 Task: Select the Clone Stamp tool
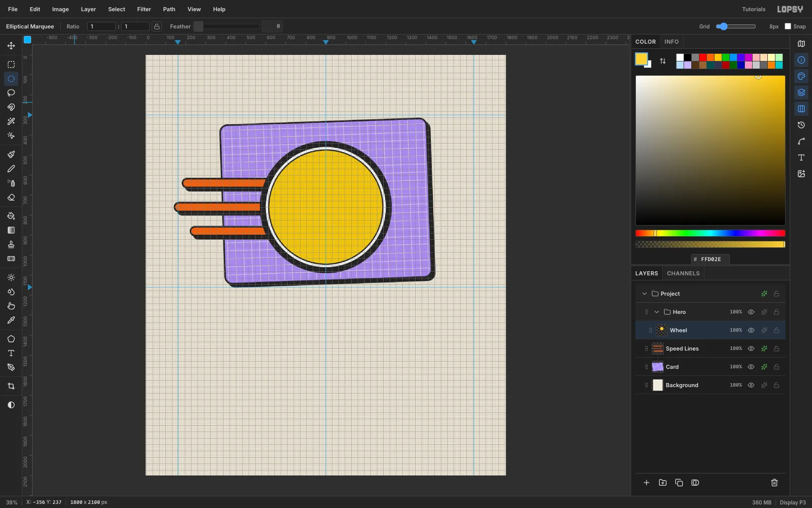[11, 244]
